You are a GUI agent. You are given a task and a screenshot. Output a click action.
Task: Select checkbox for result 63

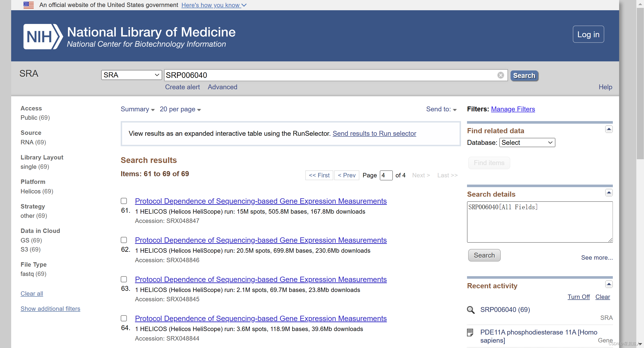124,279
